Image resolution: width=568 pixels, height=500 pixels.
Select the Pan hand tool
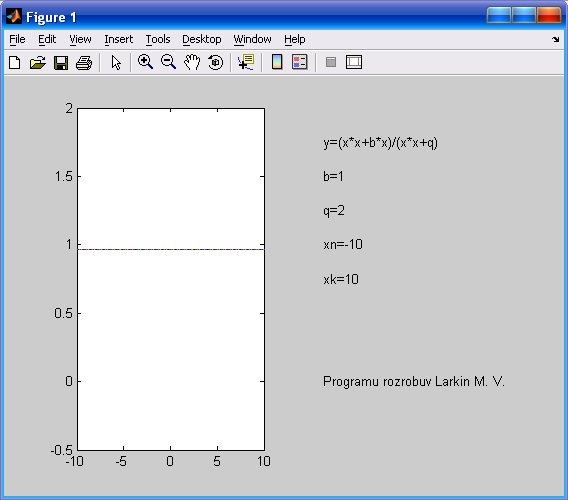coord(192,62)
